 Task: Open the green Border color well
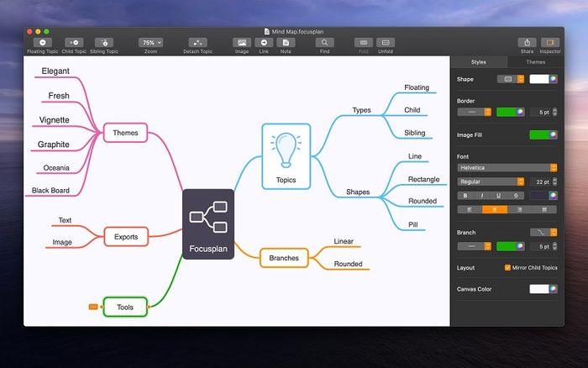point(511,112)
